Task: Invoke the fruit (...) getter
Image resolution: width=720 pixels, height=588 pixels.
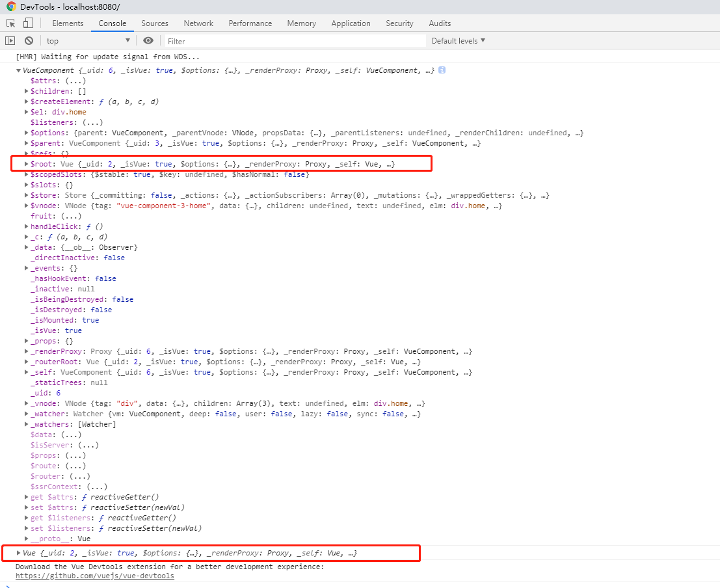Action: pos(71,216)
